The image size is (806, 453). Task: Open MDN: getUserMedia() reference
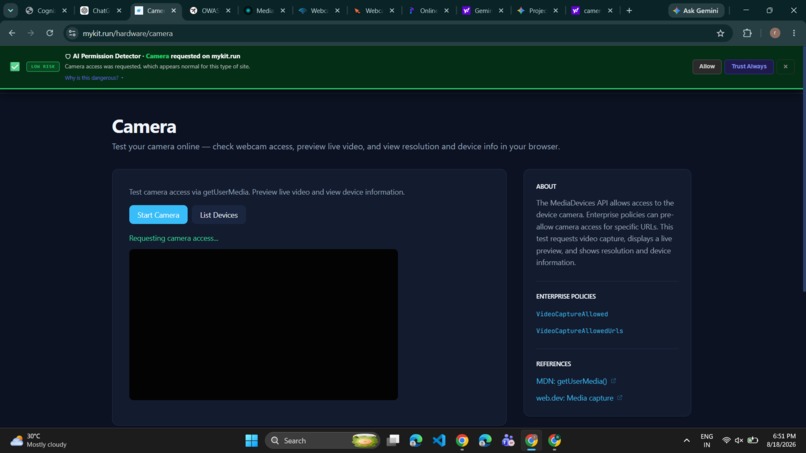(x=575, y=381)
